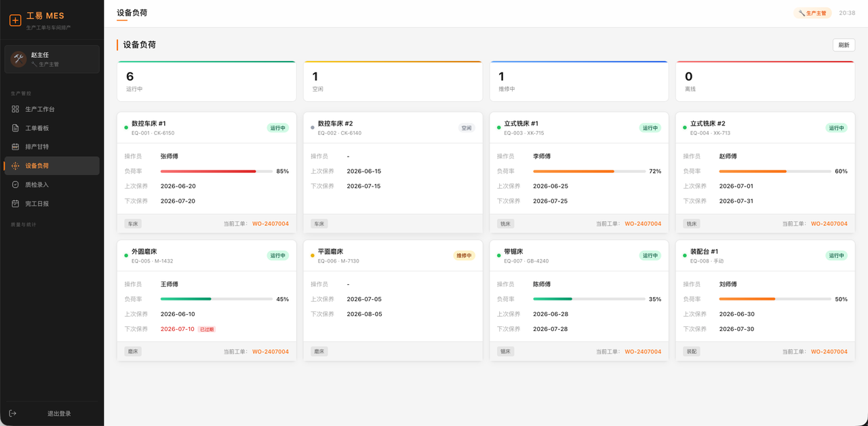Click the 排产甘特 calendar icon
Image resolution: width=868 pixels, height=426 pixels.
pyautogui.click(x=16, y=147)
